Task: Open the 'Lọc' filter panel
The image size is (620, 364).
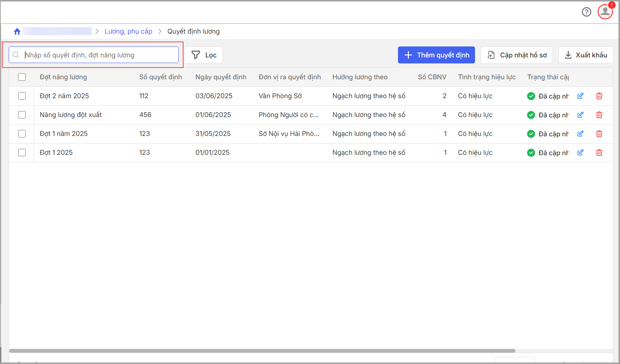Action: (204, 55)
